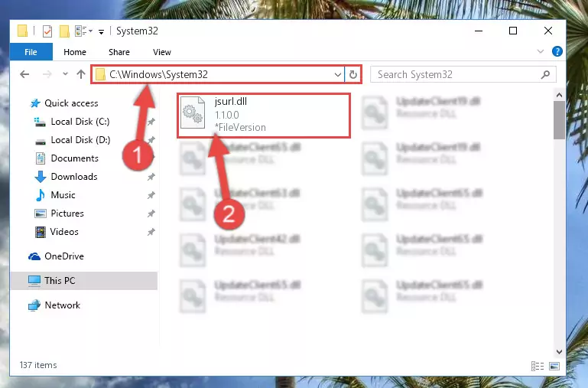Click the Downloads blue arrow icon
This screenshot has width=588, height=388.
pyautogui.click(x=41, y=177)
